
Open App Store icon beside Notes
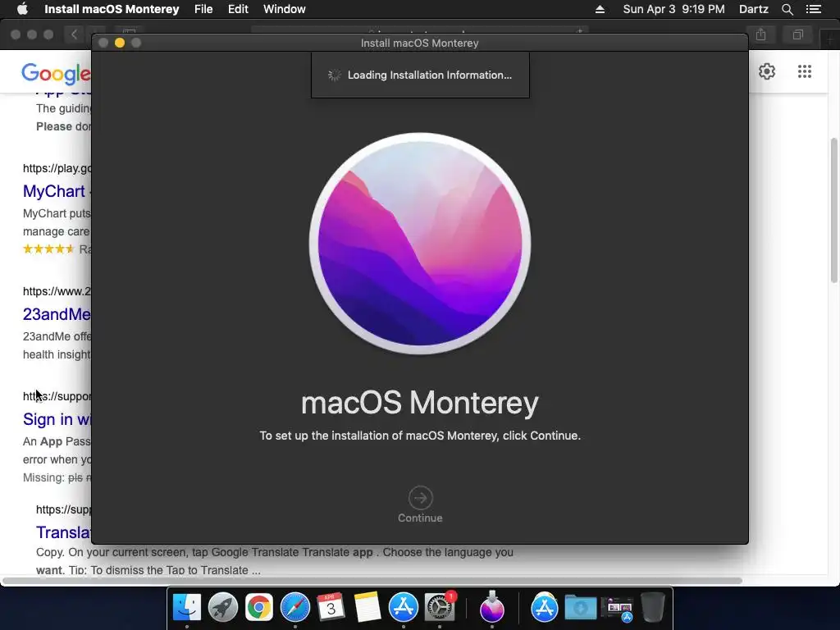tap(404, 608)
